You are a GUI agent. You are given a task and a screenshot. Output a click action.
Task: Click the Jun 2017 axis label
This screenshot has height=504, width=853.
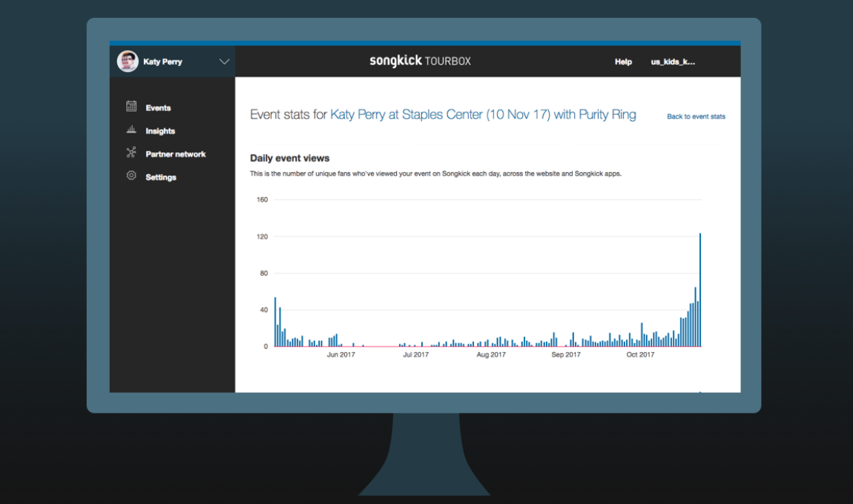click(x=340, y=354)
